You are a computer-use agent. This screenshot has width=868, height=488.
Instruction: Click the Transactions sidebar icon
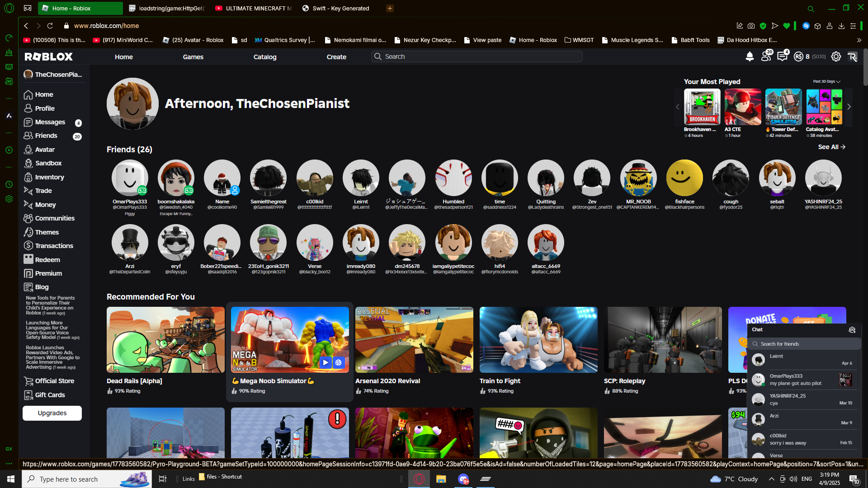coord(28,246)
